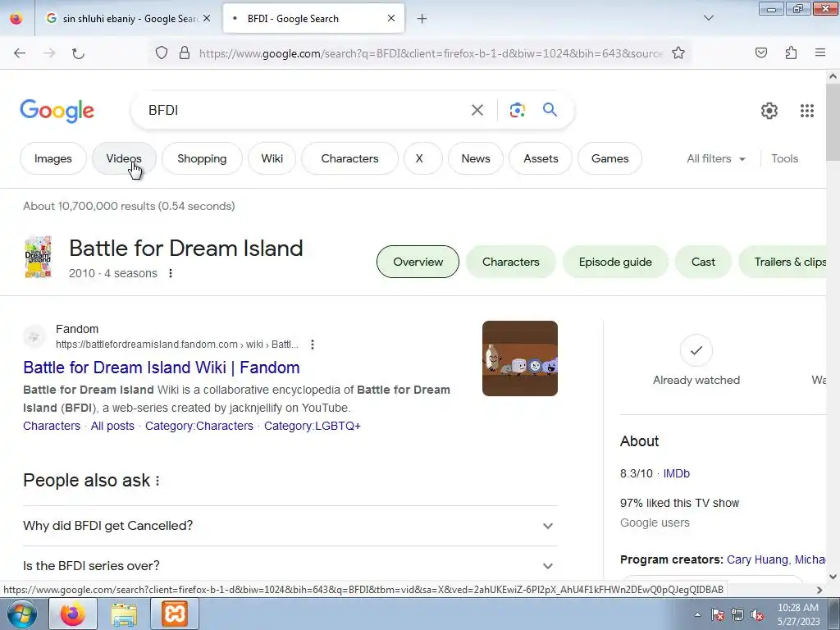This screenshot has height=630, width=840.
Task: Save page to Pocket
Action: [x=760, y=52]
